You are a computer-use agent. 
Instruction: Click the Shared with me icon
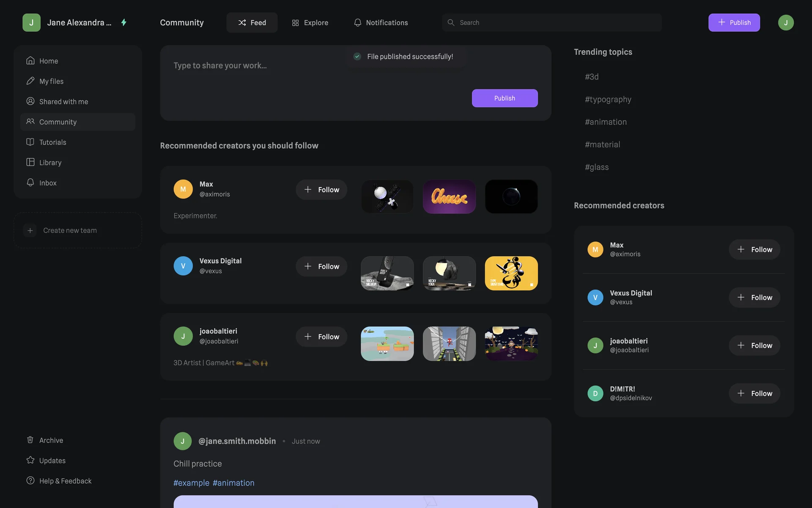coord(30,101)
